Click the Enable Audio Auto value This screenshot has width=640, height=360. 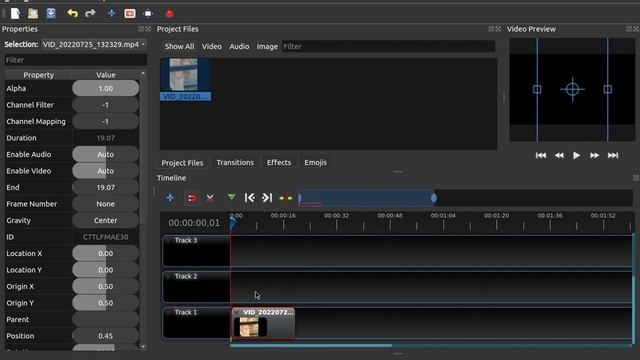point(106,154)
